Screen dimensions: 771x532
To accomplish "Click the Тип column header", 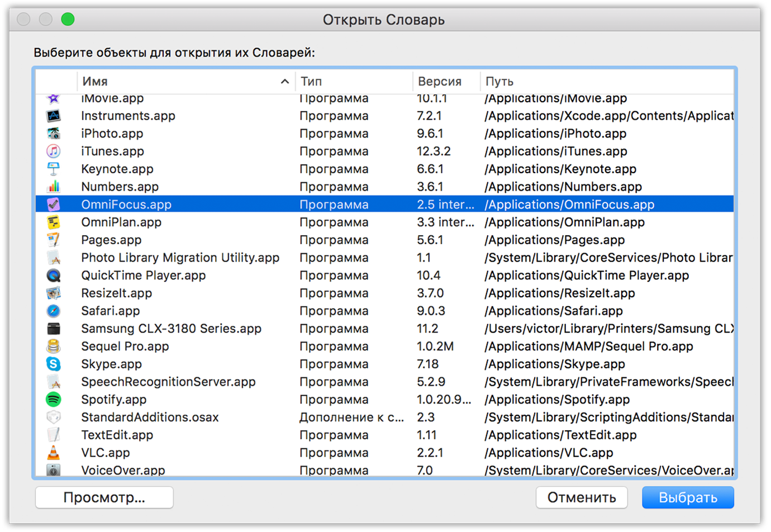I will (x=354, y=82).
